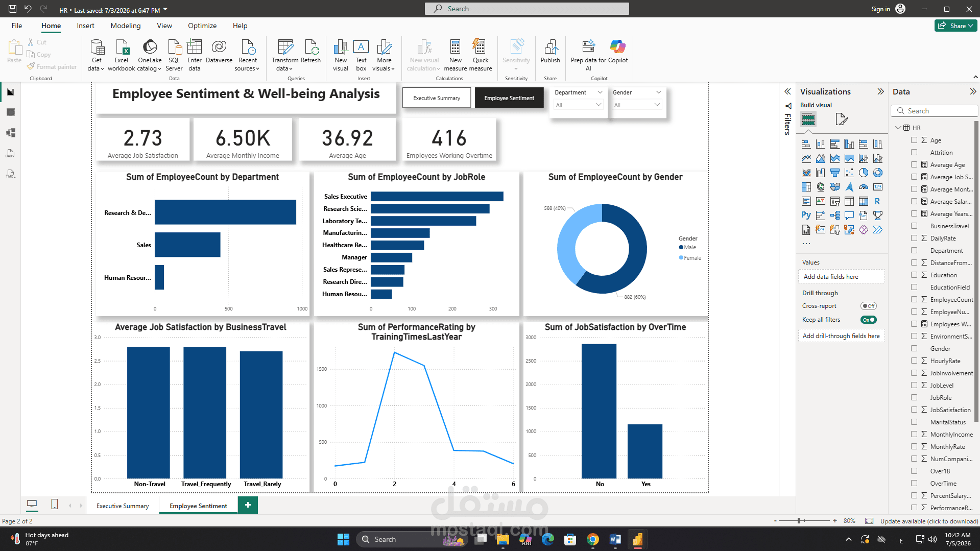Open the Get data button
Viewport: 980px width, 551px height.
97,55
